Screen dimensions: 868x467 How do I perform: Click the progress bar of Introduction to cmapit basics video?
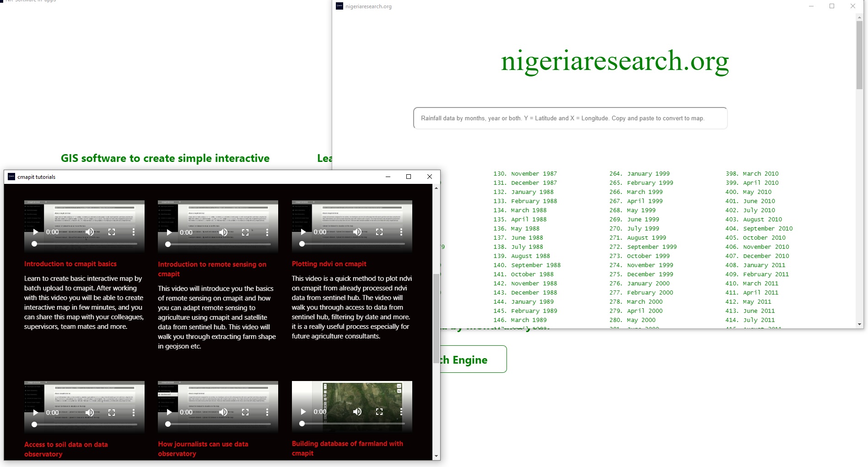(x=85, y=244)
